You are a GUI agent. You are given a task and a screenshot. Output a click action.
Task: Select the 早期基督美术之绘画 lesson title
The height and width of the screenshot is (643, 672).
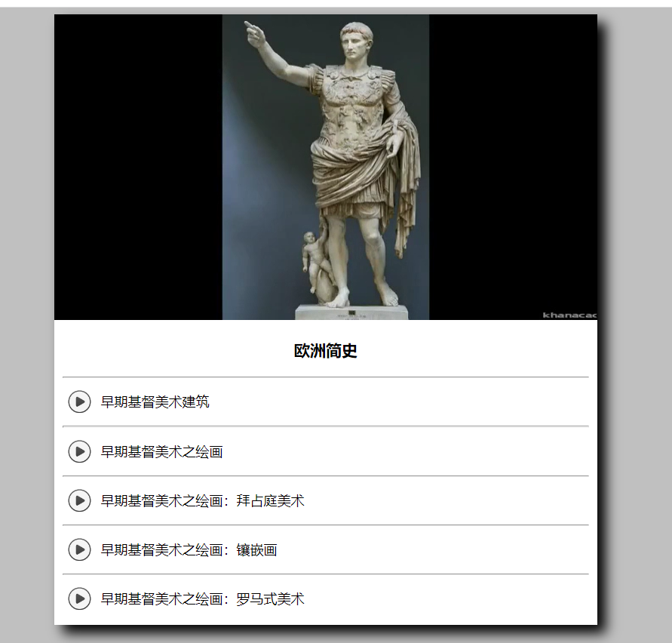point(162,452)
